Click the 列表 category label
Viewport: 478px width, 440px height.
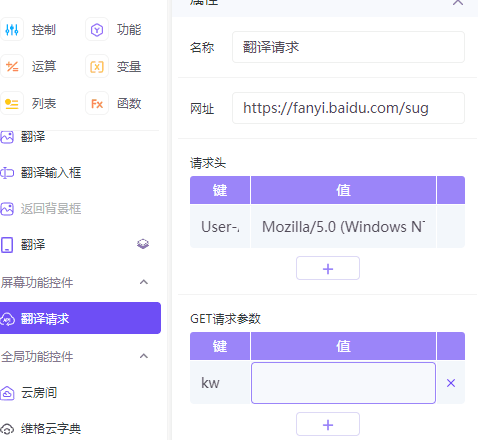44,103
